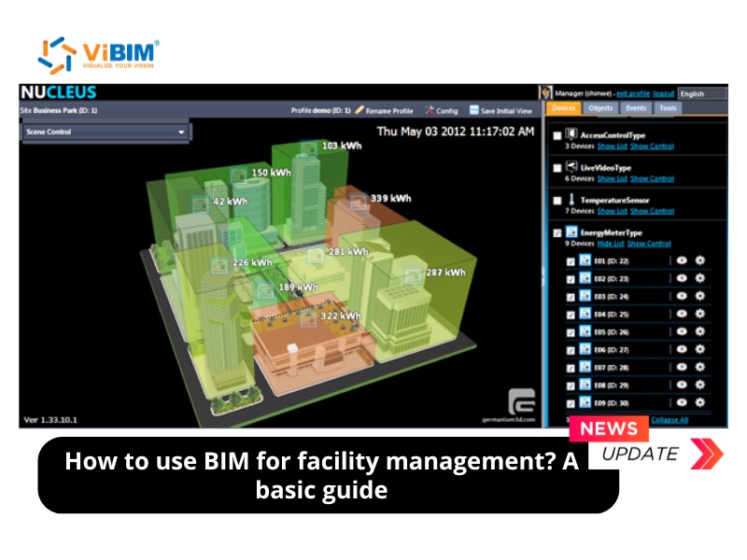Open the English language dropdown

click(703, 94)
